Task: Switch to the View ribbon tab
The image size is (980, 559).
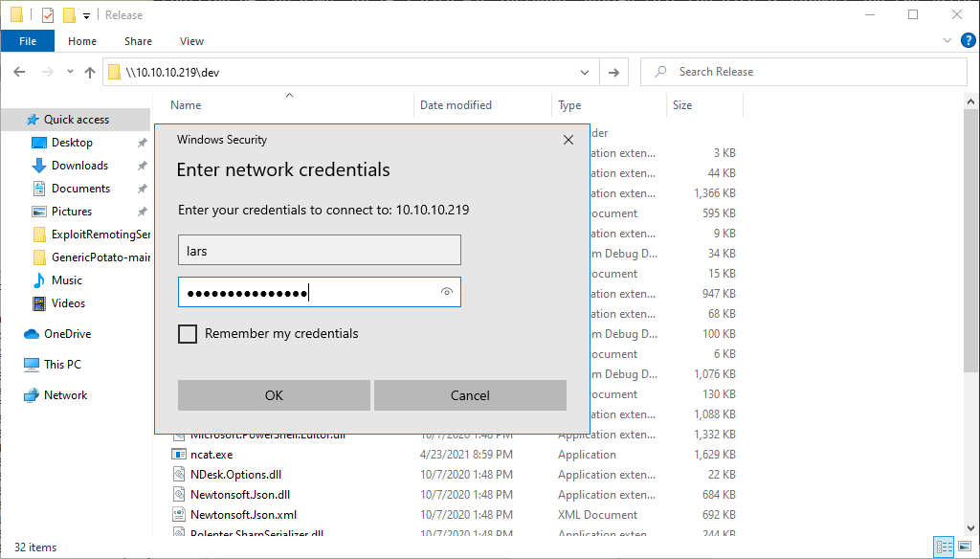Action: tap(191, 41)
